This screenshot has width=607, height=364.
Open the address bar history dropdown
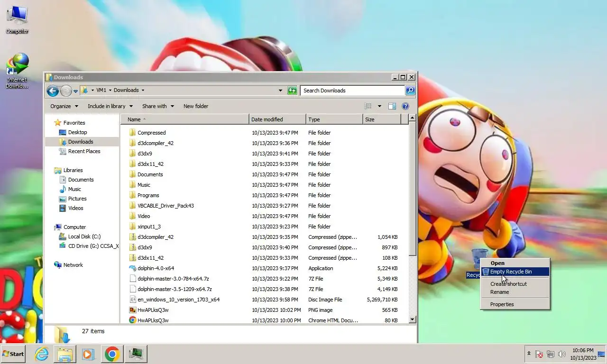tap(280, 91)
